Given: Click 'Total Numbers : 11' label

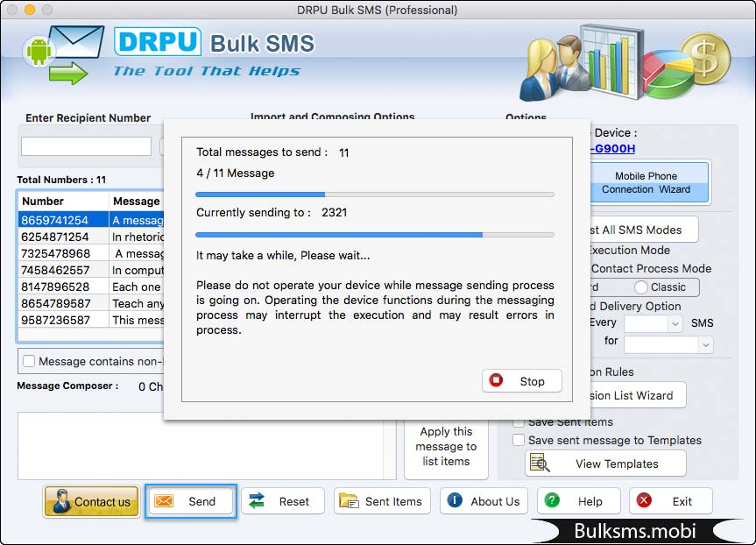Looking at the screenshot, I should pyautogui.click(x=61, y=180).
